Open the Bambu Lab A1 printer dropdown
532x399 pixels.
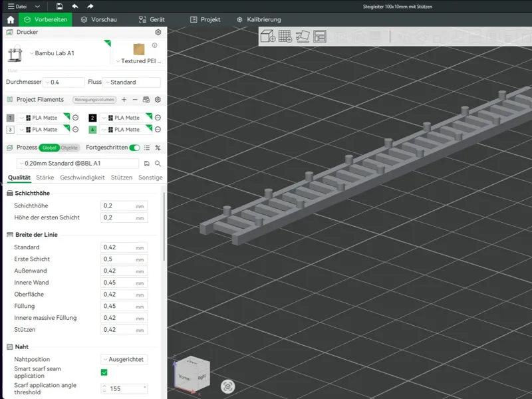click(x=31, y=53)
